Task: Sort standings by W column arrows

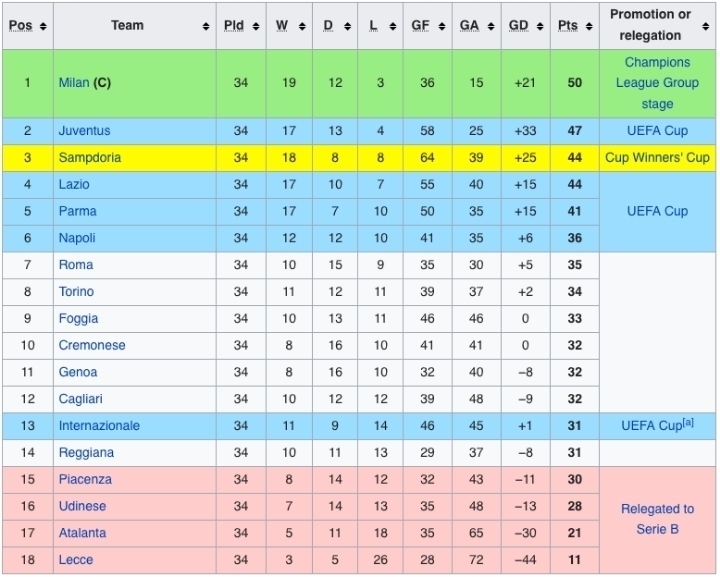Action: (x=304, y=26)
